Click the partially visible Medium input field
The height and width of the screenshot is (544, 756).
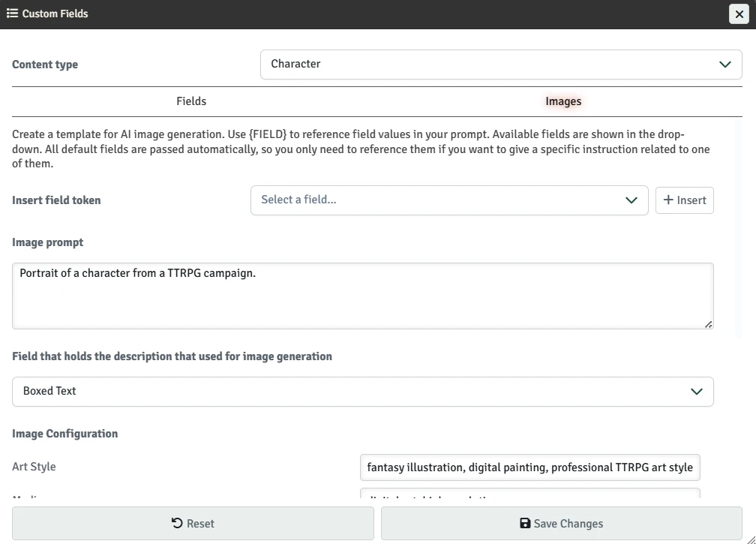[529, 495]
